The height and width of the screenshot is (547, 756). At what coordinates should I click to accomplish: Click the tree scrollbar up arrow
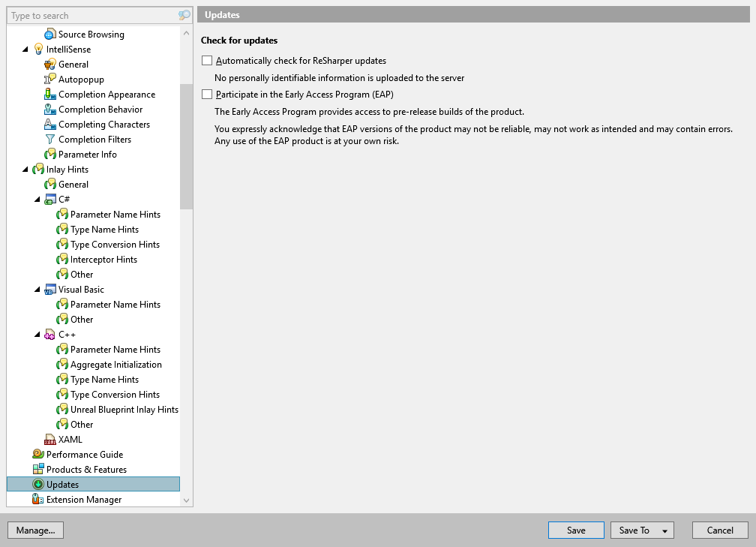tap(187, 33)
